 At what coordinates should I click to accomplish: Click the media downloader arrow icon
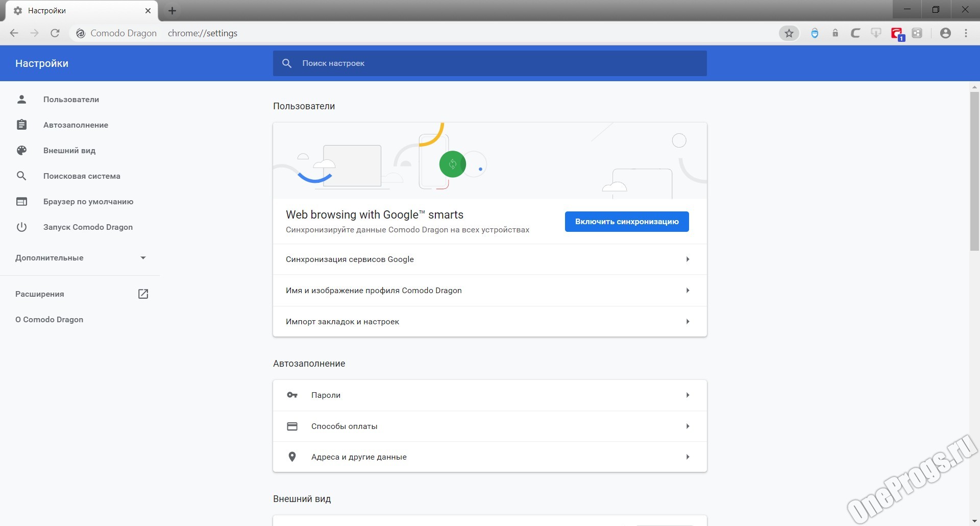coord(876,33)
